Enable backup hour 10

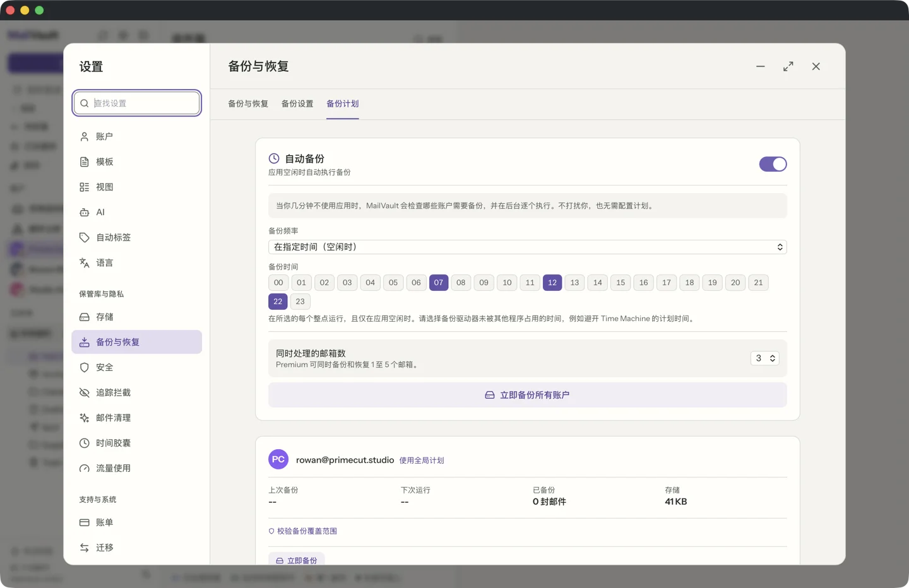click(507, 283)
